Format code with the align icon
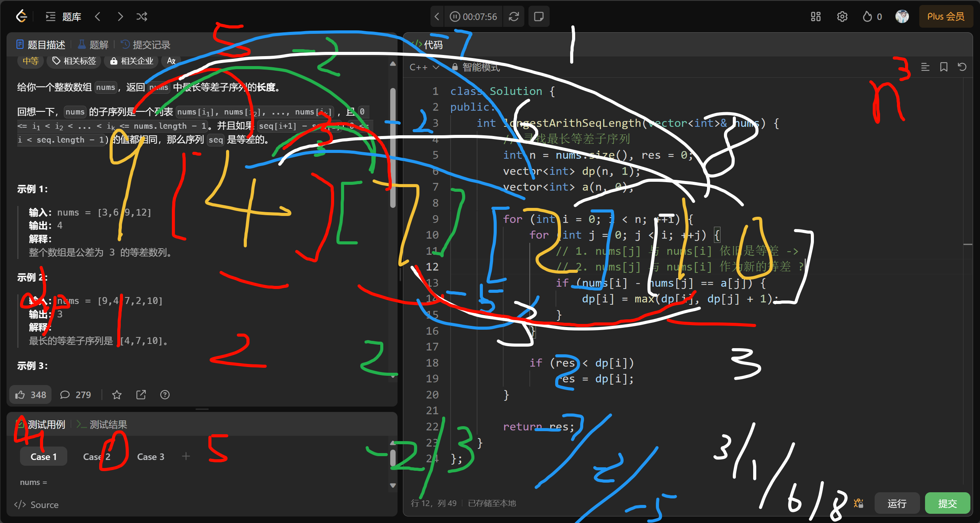This screenshot has width=980, height=523. tap(925, 67)
